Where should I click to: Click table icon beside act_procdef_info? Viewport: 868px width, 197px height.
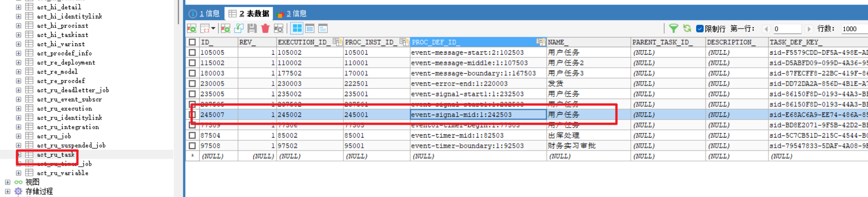[x=29, y=53]
